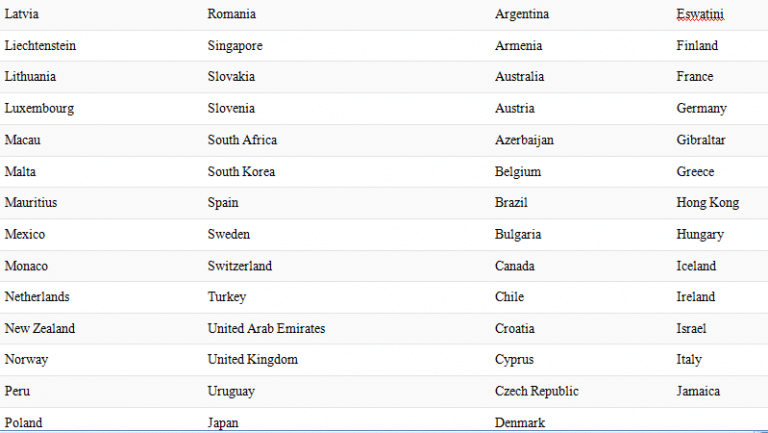Select the Singapore cell

(235, 46)
